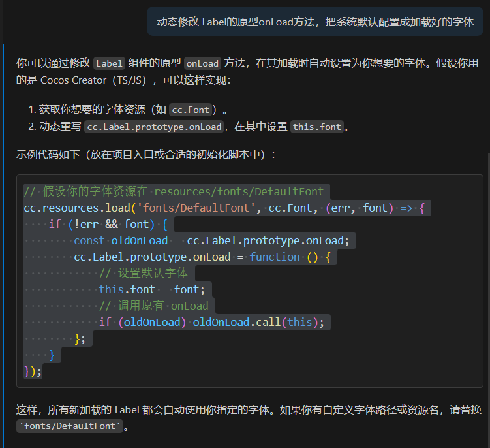Screen dimensions: 490x448
Task: Click the closing '});' code line
Action: pyautogui.click(x=33, y=372)
